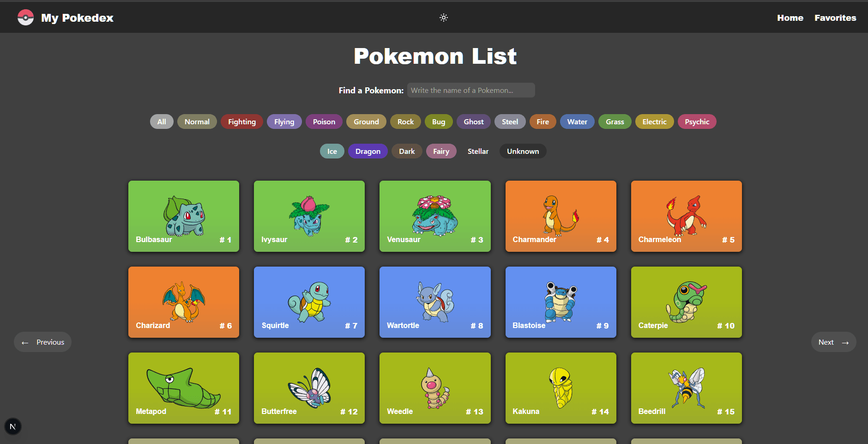Focus the Find a Pokemon search field

coord(471,90)
